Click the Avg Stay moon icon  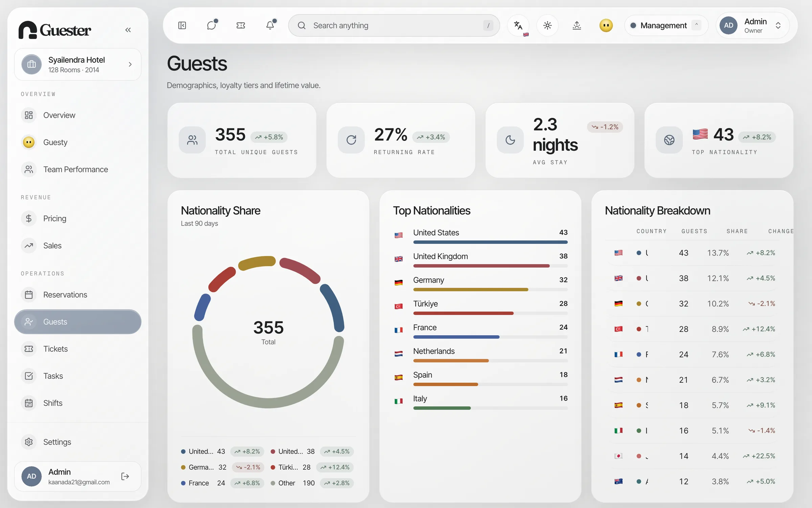pyautogui.click(x=510, y=140)
